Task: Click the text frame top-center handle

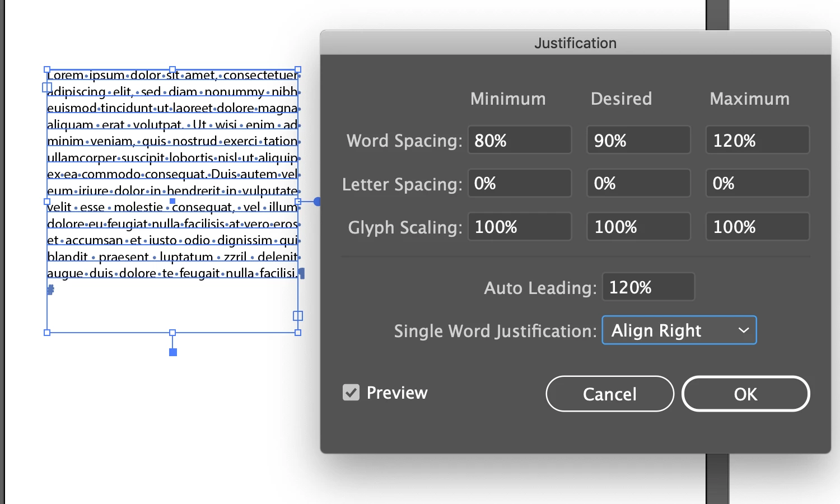Action: [172, 70]
